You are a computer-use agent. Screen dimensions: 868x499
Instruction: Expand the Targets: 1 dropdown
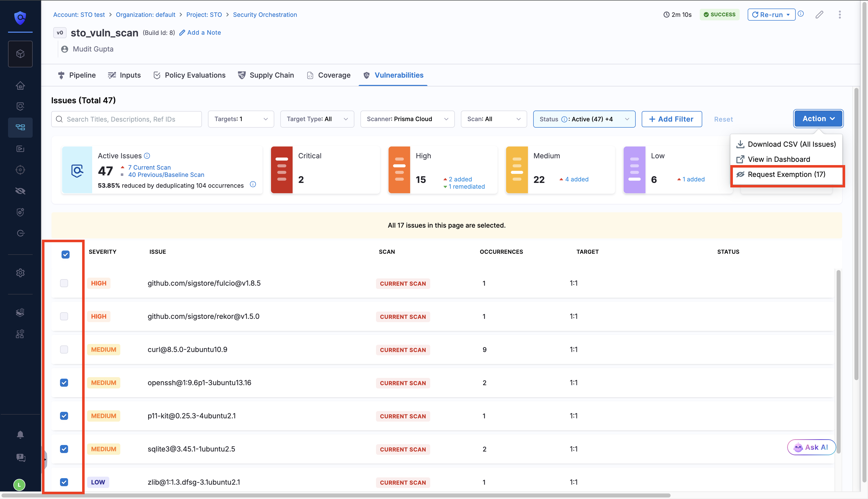click(x=241, y=119)
